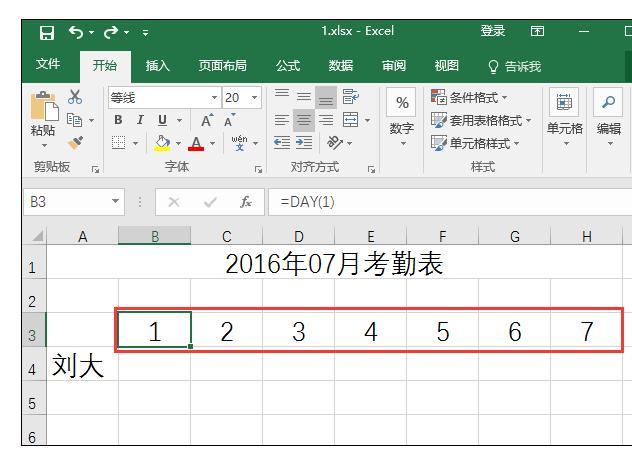Click the Borders icon
This screenshot has height=457, width=632.
(118, 143)
